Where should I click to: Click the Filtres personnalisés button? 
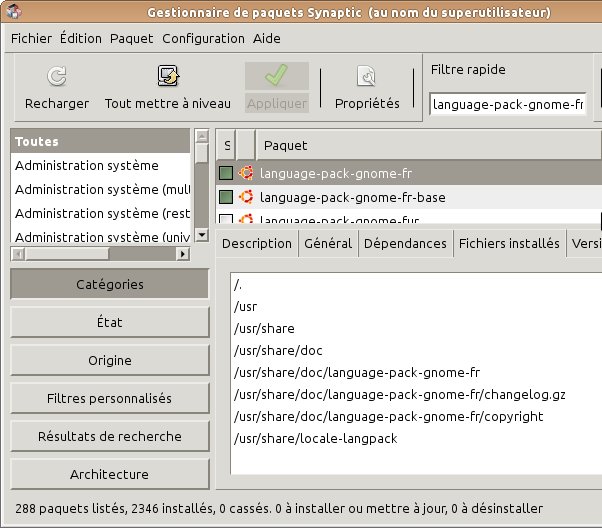pos(110,398)
